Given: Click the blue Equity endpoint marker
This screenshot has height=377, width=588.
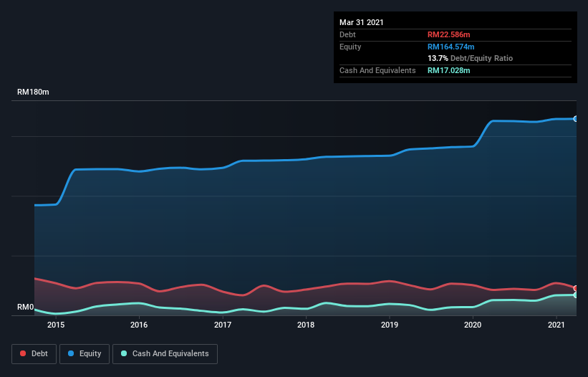Looking at the screenshot, I should pos(575,119).
